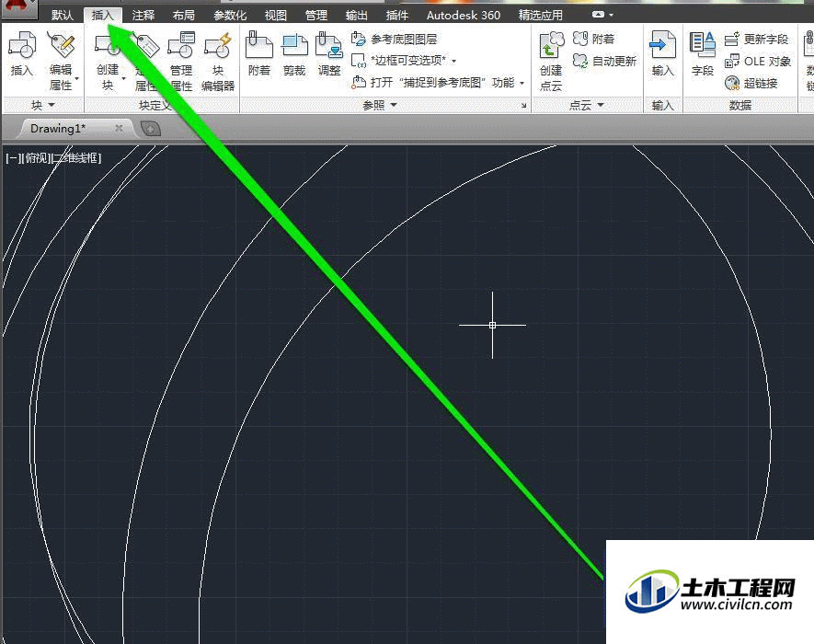Select the 插入 ribbon tab
Image resolution: width=814 pixels, height=644 pixels.
(x=103, y=15)
